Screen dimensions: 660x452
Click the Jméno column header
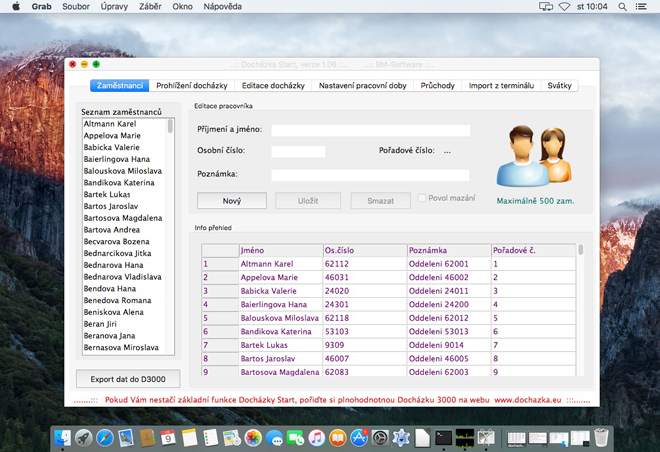281,250
